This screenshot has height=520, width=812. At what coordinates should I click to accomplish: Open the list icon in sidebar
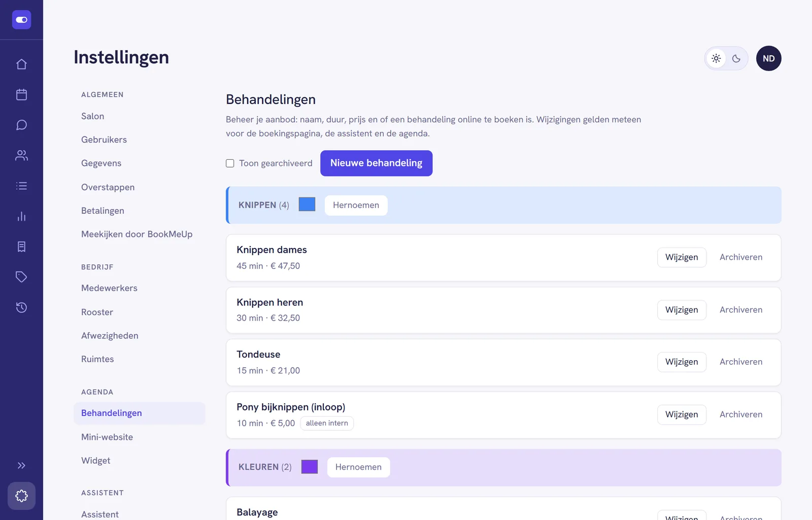21,186
